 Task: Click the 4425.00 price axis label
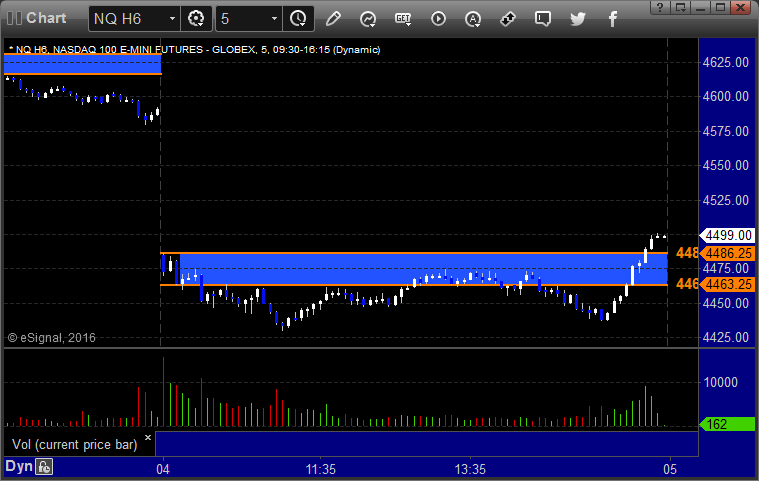click(x=726, y=337)
